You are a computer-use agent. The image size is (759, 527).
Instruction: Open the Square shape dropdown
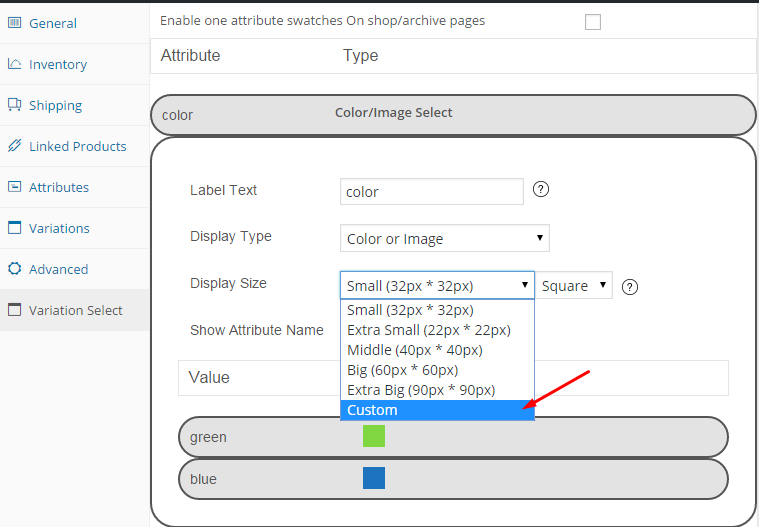coord(575,285)
